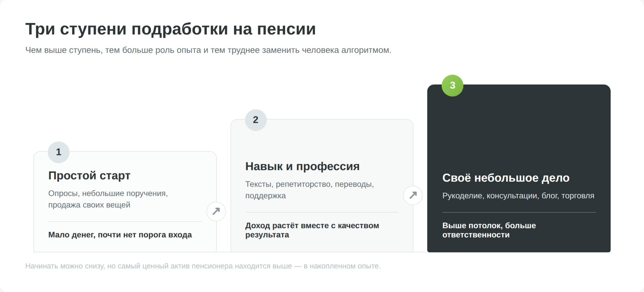This screenshot has width=644, height=292.
Task: Click the arrow icon between steps 2 and 3
Action: point(413,196)
